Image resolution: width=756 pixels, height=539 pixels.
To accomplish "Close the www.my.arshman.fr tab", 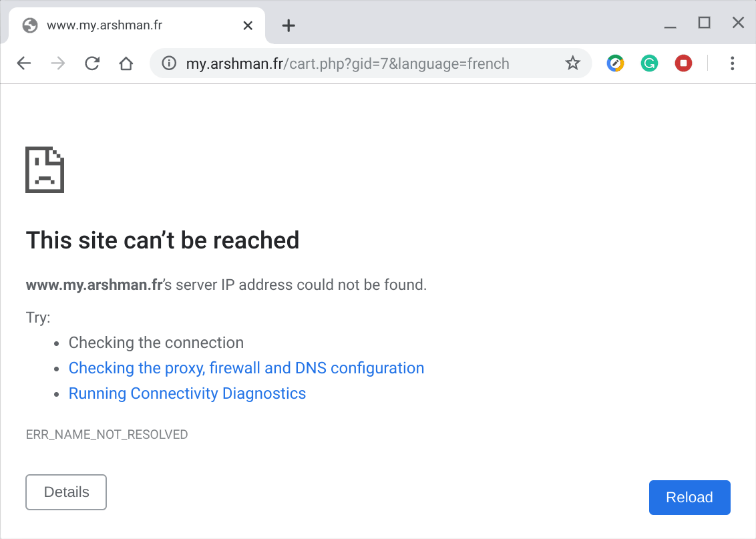I will coord(248,25).
